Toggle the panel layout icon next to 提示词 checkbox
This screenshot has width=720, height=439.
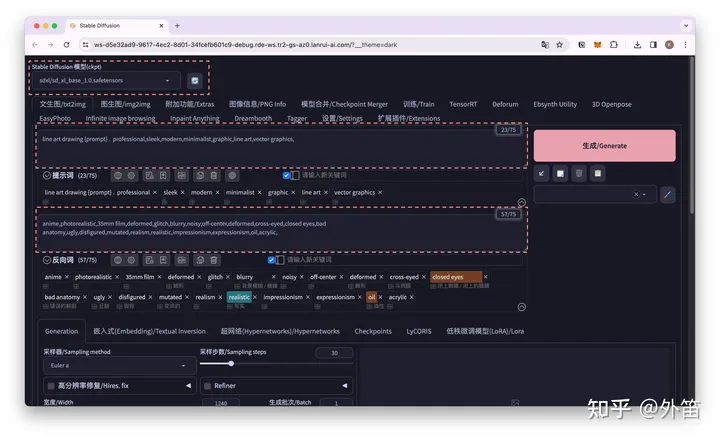pyautogui.click(x=295, y=175)
